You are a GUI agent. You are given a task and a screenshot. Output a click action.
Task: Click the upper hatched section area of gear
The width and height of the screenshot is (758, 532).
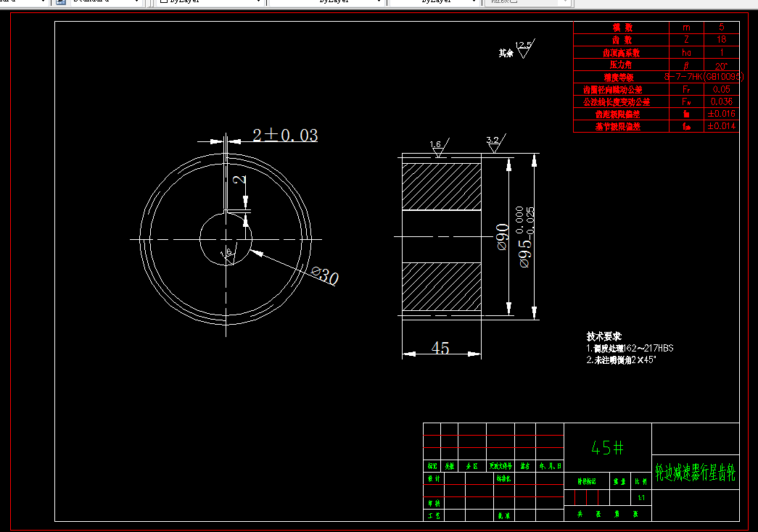pyautogui.click(x=442, y=186)
